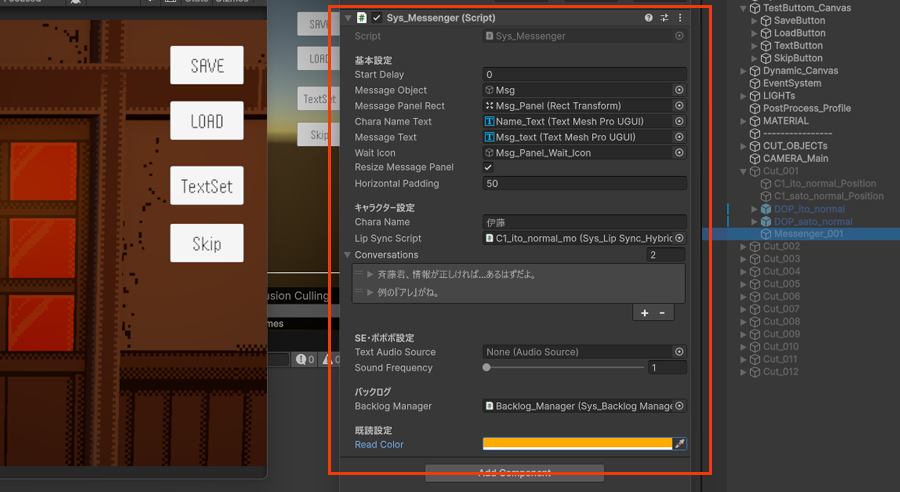
Task: Open object picker for Wait Icon field
Action: pyautogui.click(x=679, y=153)
